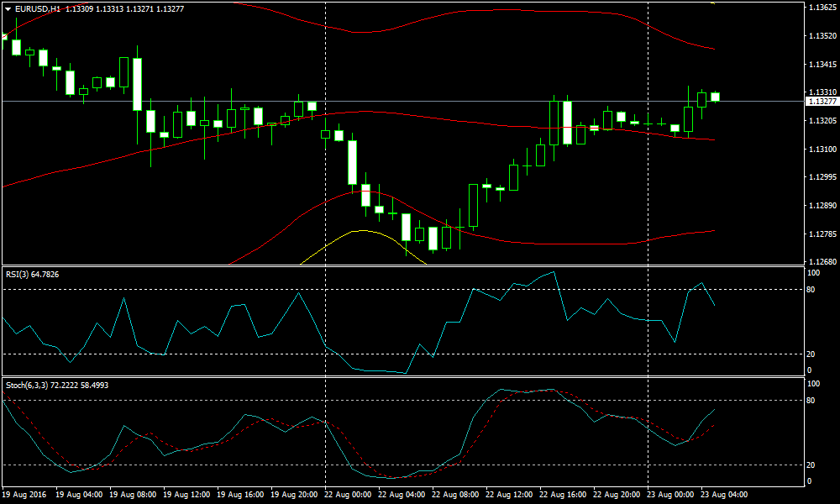This screenshot has width=840, height=504.
Task: Select the 19 Aug 2016 time axis label
Action: tap(25, 495)
